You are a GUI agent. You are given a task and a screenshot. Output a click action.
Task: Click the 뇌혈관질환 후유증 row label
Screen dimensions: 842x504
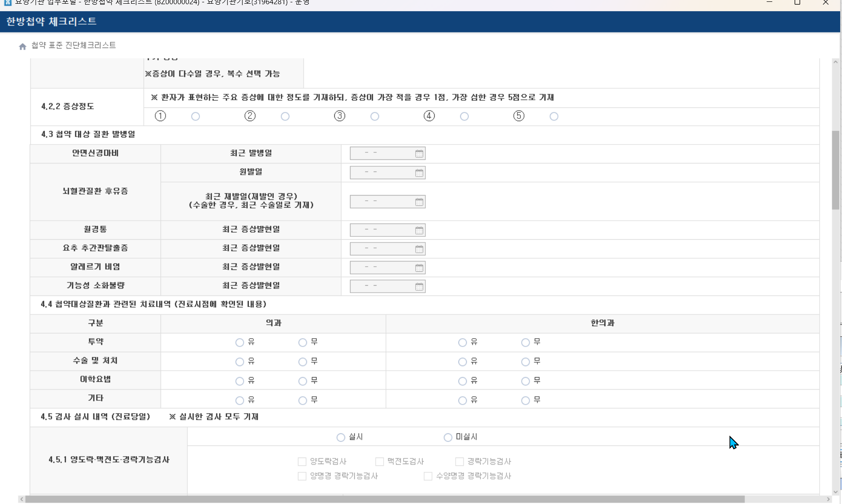pos(95,191)
